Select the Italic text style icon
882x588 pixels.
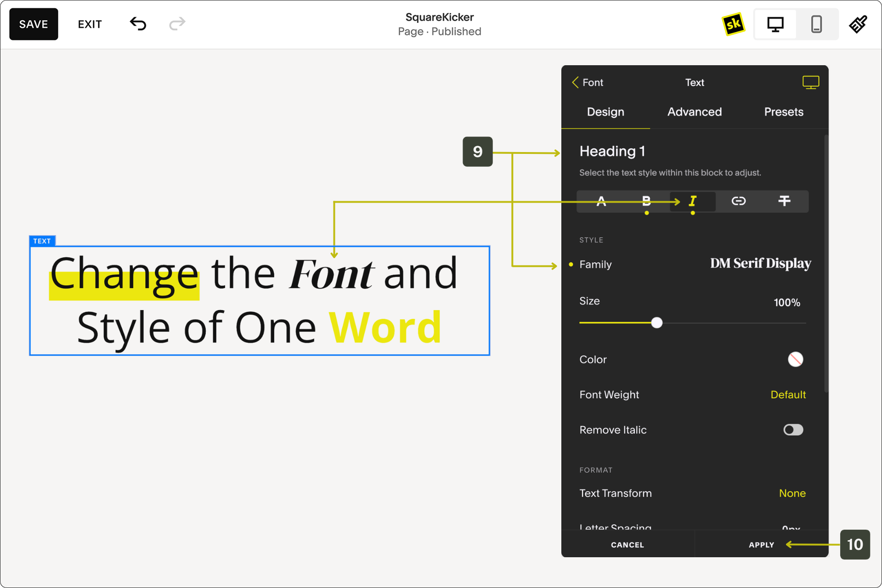tap(693, 201)
